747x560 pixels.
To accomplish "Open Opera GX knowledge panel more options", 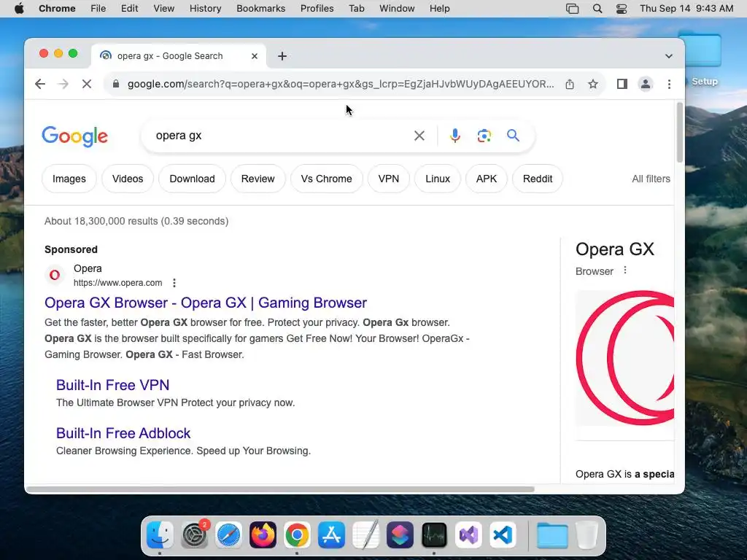I will tap(625, 271).
